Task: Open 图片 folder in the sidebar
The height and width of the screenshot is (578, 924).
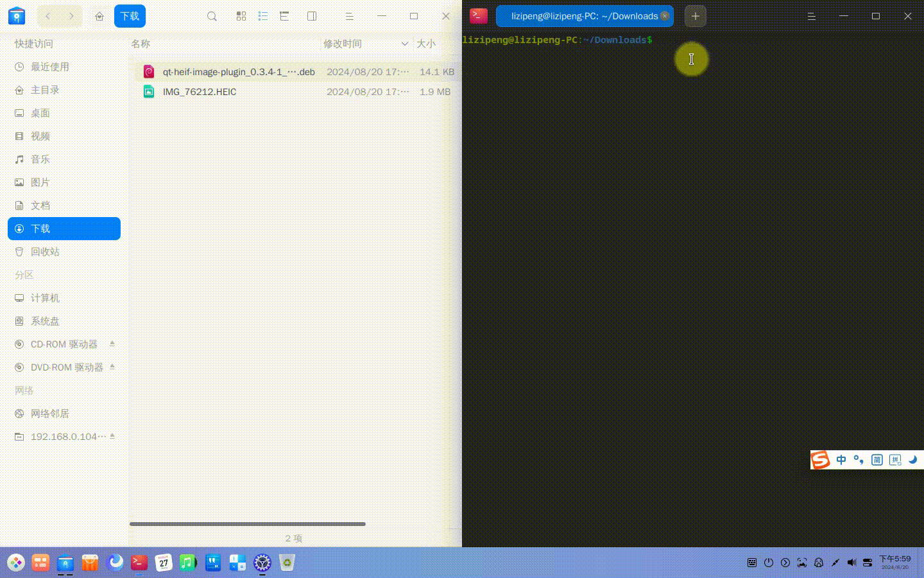Action: [64, 182]
